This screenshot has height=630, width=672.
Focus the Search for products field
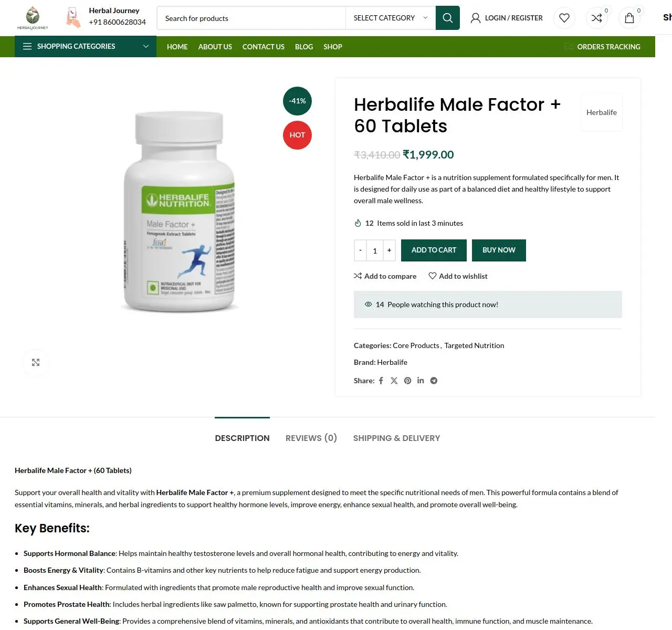[x=251, y=18]
